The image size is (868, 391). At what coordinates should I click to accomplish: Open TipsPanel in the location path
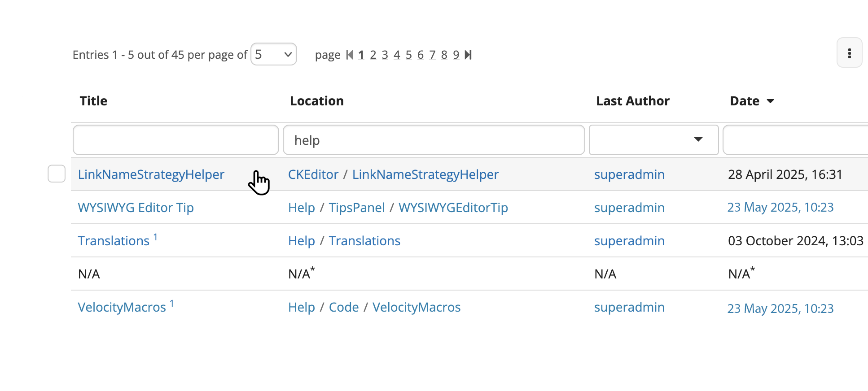click(356, 208)
